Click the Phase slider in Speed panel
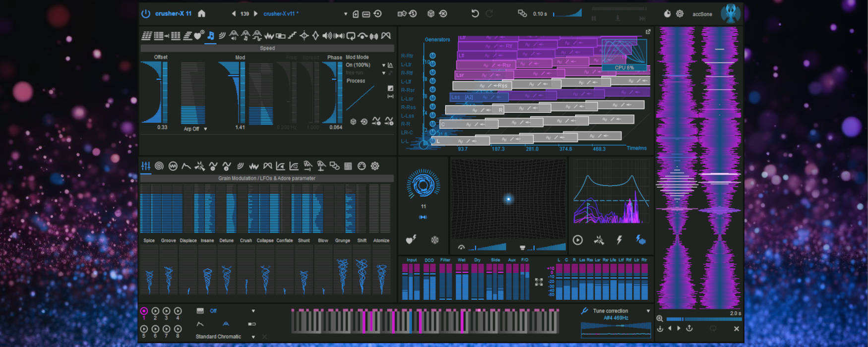 pos(332,92)
